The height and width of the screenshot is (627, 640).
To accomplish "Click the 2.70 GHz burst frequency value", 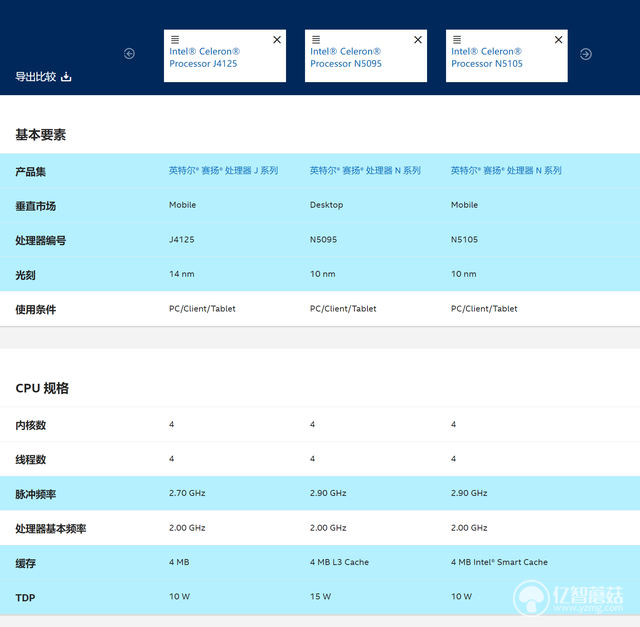I will click(x=187, y=493).
